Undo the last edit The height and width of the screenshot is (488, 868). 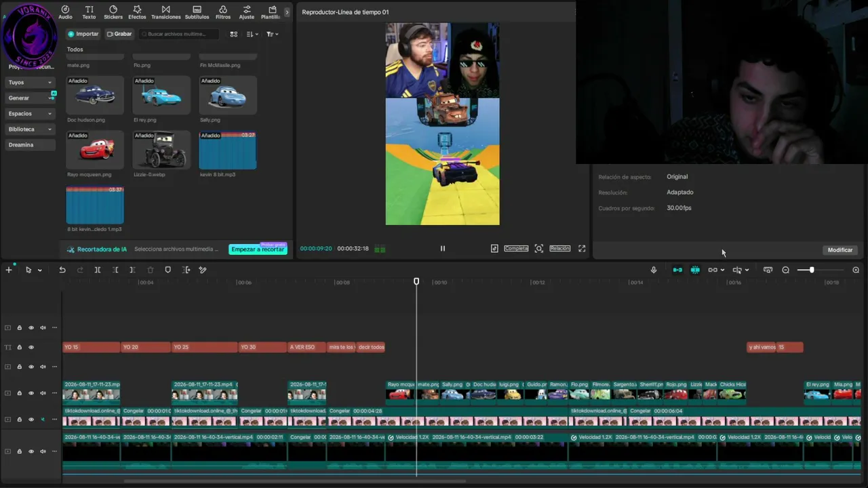click(x=62, y=270)
